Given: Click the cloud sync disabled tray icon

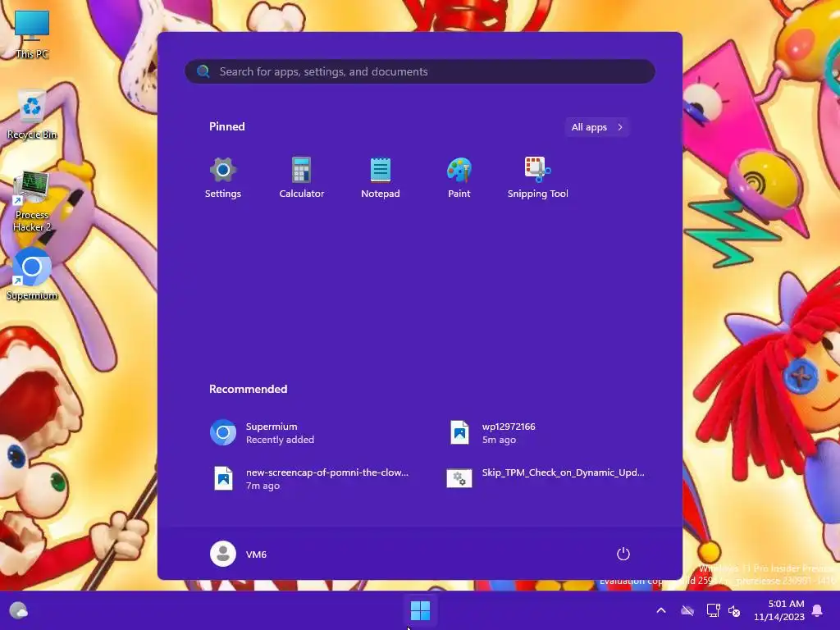Looking at the screenshot, I should 687,610.
